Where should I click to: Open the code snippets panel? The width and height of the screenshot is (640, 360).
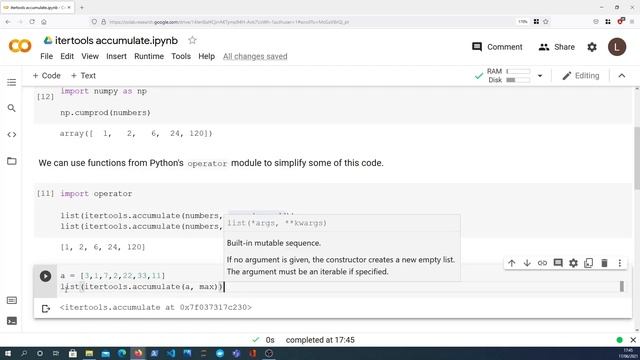tap(11, 134)
